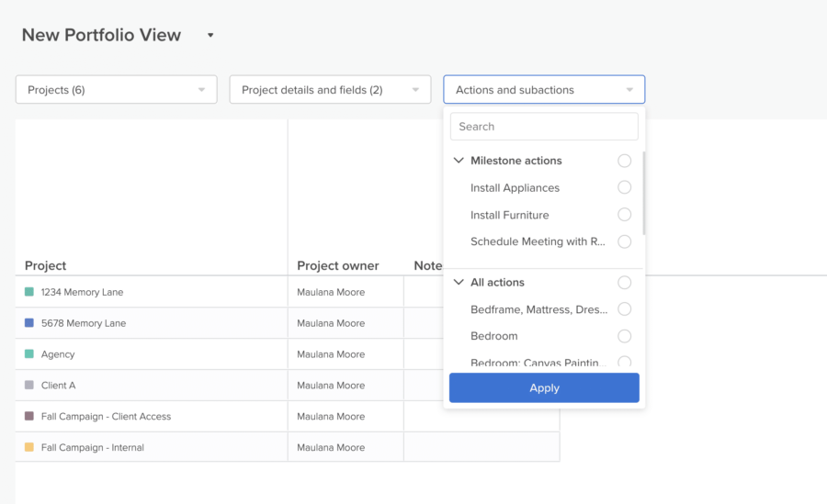827x504 pixels.
Task: Click Maulana Moore in Fall Campaign - Internal row
Action: coord(331,448)
